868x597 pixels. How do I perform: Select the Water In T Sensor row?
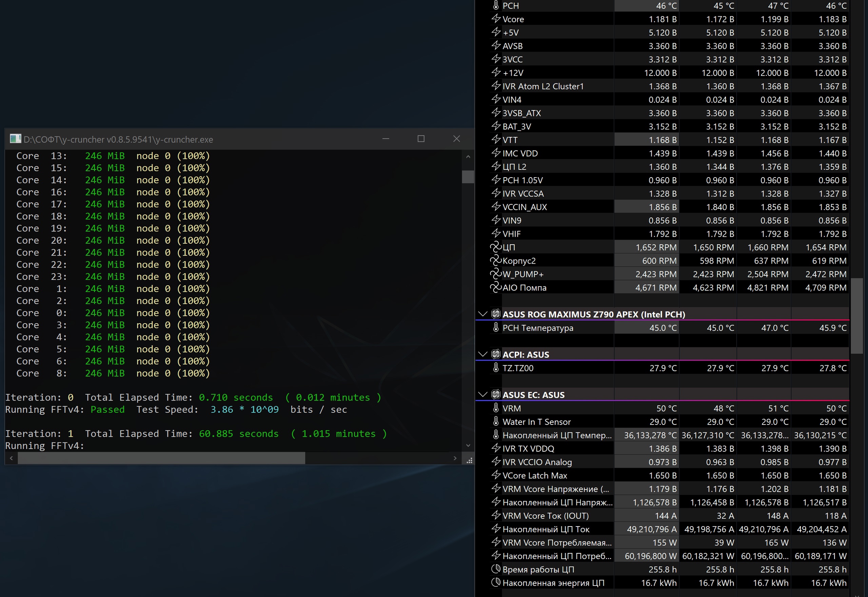tap(536, 422)
